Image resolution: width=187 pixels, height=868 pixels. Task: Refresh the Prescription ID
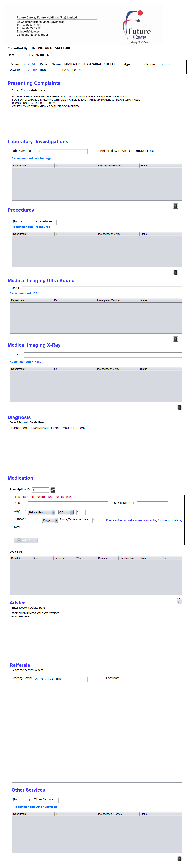53,490
